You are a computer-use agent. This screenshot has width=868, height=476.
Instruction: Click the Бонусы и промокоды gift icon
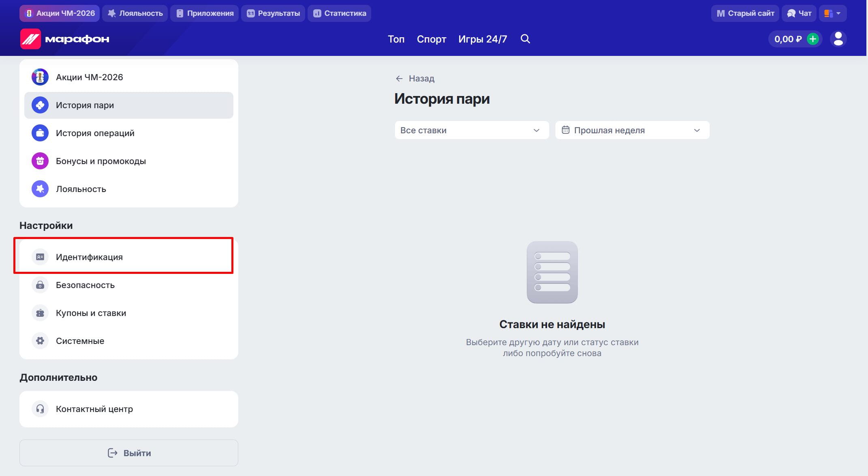pyautogui.click(x=40, y=161)
